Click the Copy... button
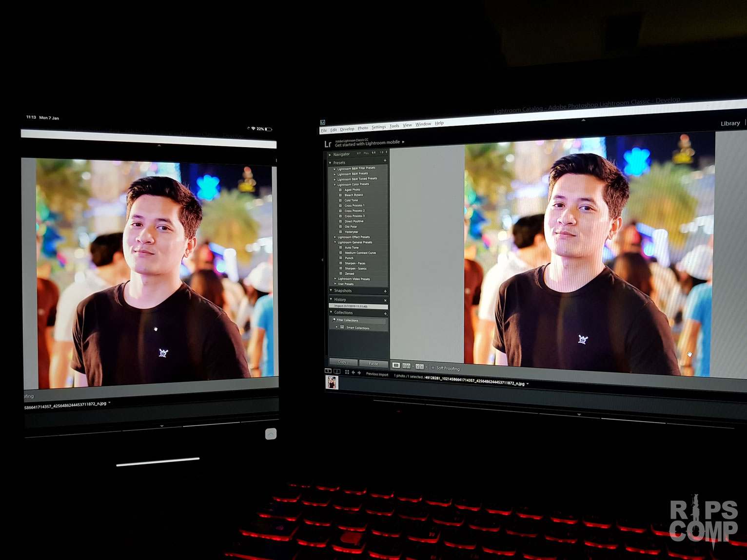 coord(343,362)
